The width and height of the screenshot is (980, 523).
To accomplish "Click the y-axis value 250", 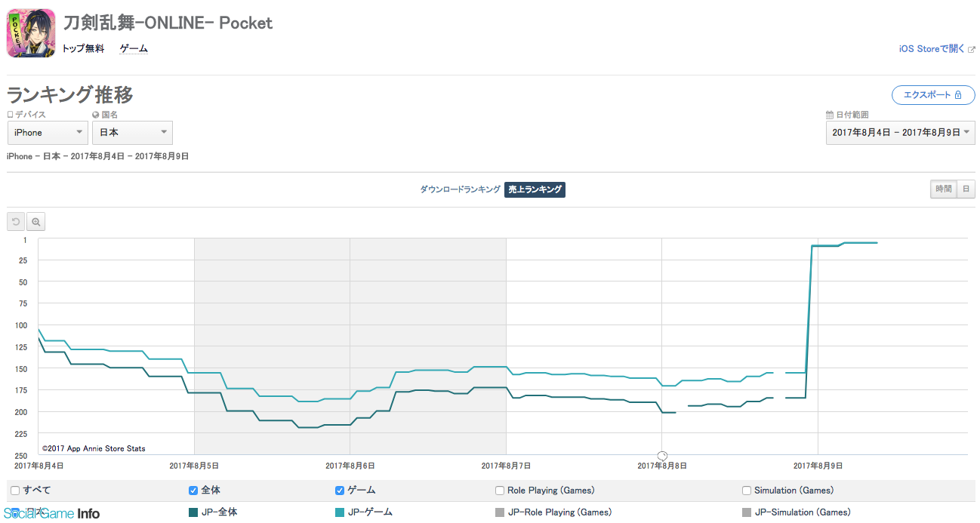I will 20,455.
